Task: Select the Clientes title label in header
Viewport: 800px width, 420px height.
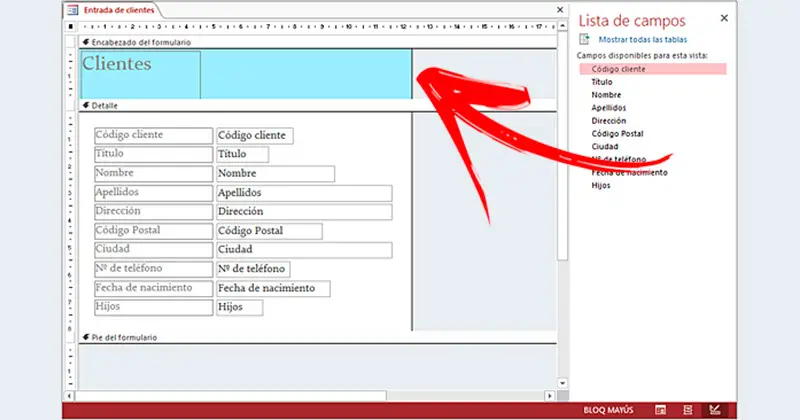Action: pos(140,75)
